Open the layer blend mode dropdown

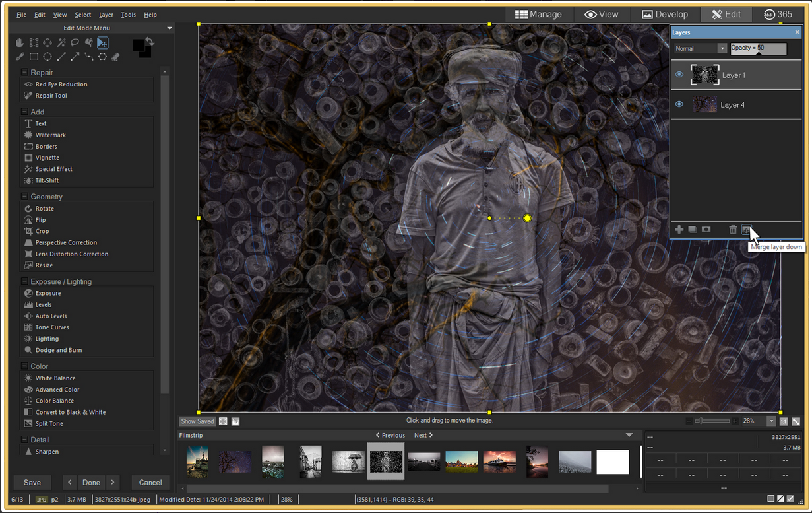722,48
